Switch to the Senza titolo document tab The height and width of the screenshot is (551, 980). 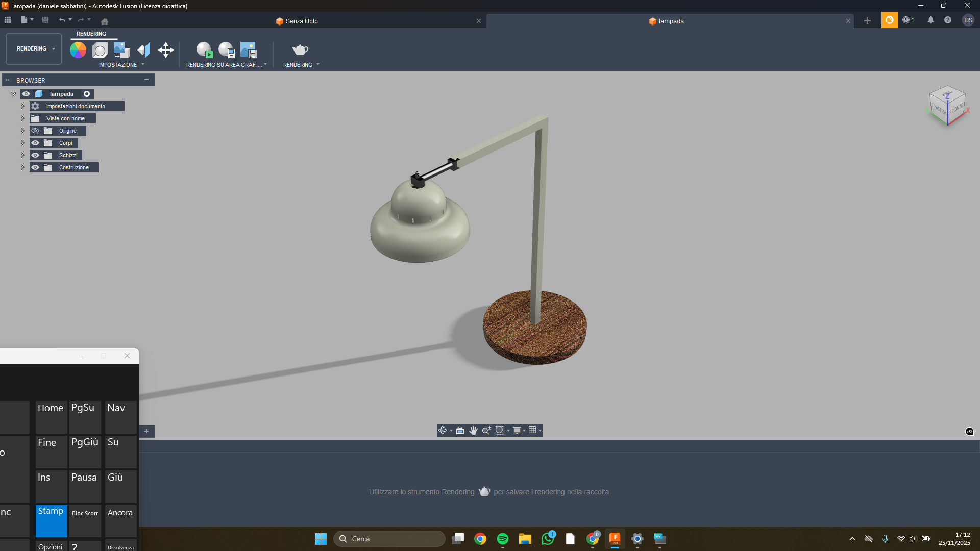301,21
